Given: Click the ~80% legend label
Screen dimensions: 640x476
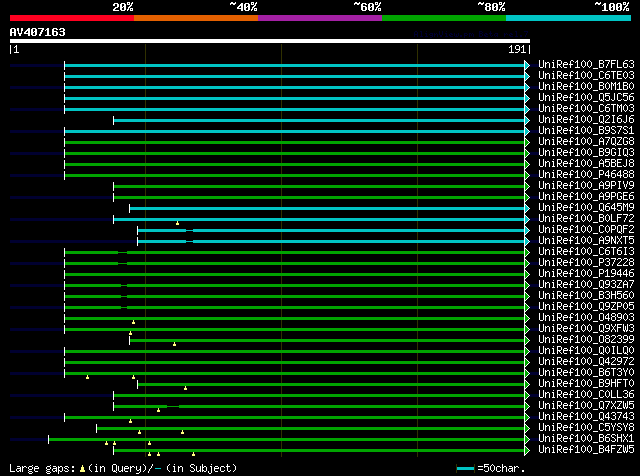Looking at the screenshot, I should (x=491, y=7).
